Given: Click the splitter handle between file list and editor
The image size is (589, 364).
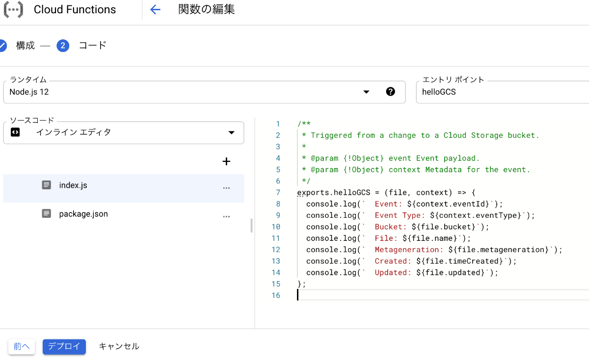Looking at the screenshot, I should (x=252, y=226).
